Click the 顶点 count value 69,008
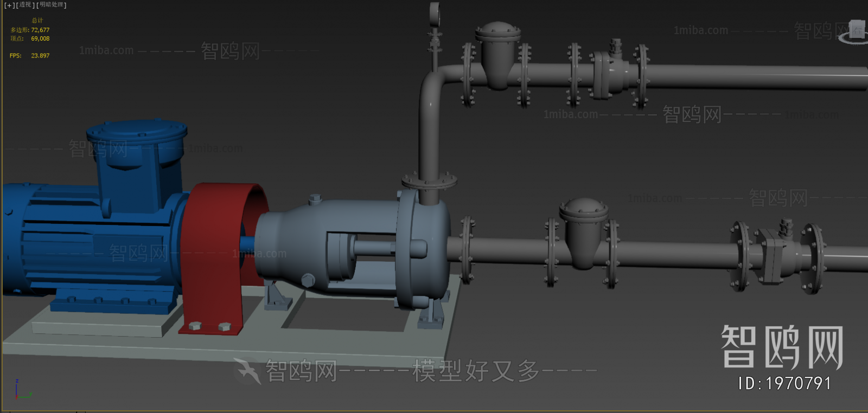Image resolution: width=868 pixels, height=413 pixels. [40, 38]
